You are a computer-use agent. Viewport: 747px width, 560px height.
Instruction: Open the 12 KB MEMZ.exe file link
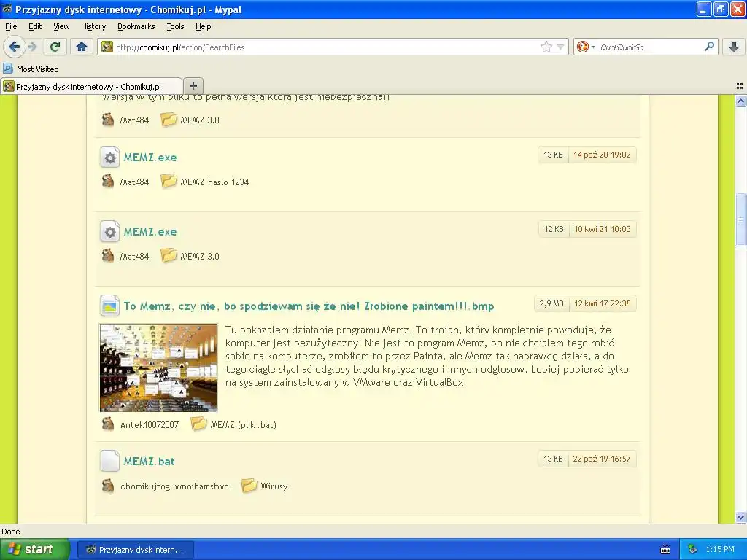(150, 232)
